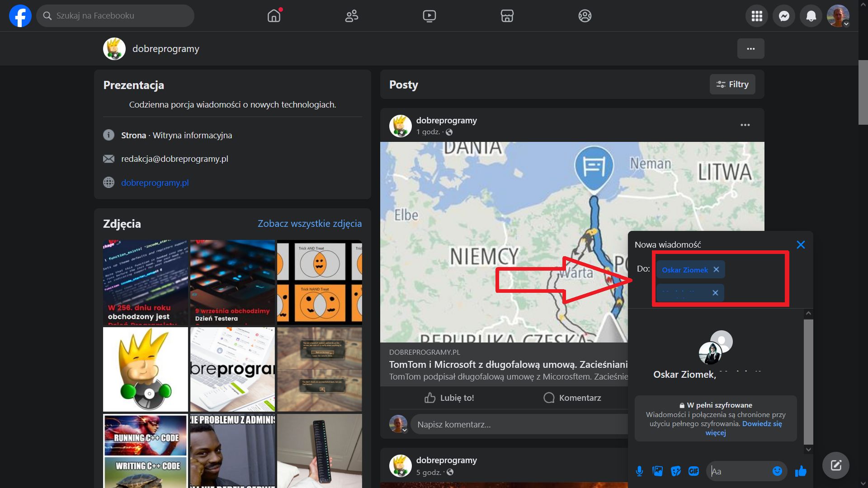Open Zobacz wszystkie zdjęcia link

pyautogui.click(x=309, y=223)
